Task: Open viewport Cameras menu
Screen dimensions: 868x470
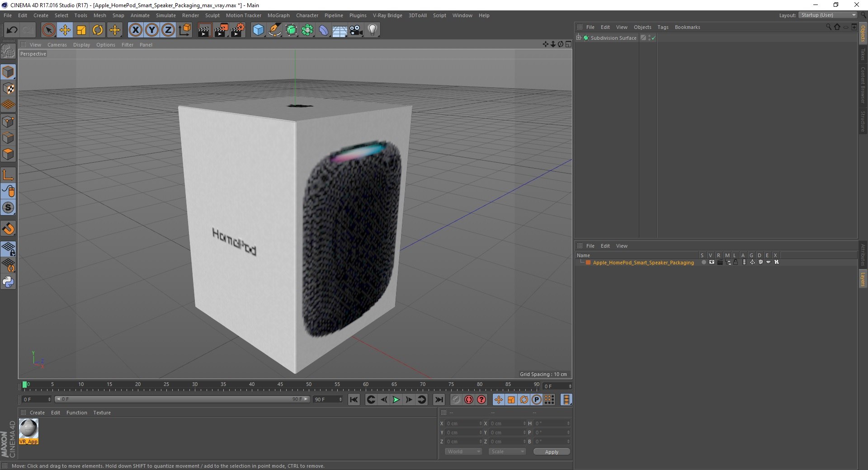Action: point(57,45)
